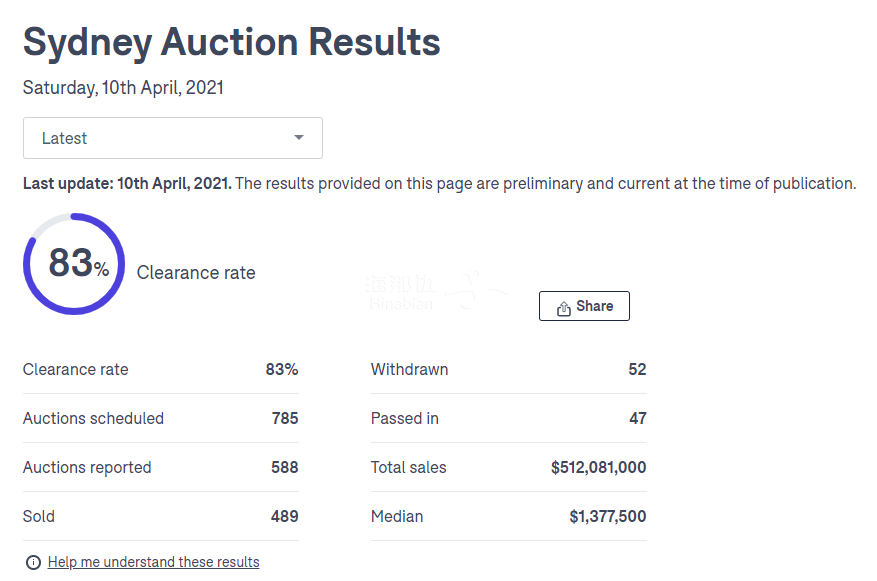Click the Last update notice text
The height and width of the screenshot is (581, 877).
point(439,184)
